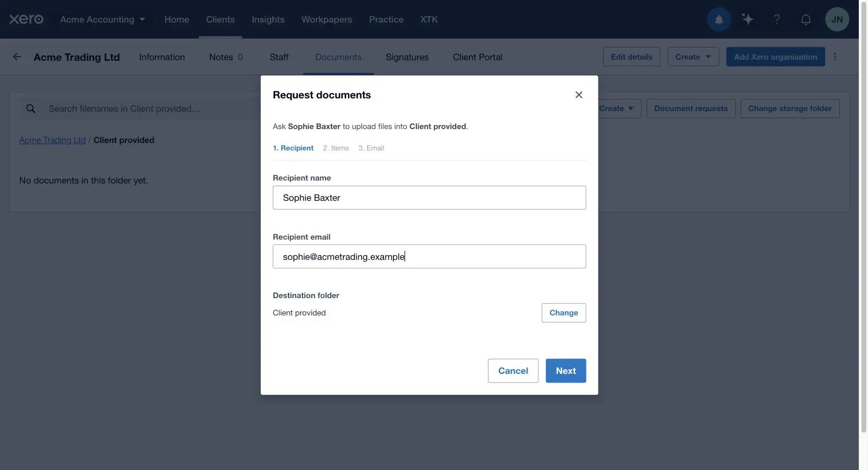Select step 2. Items
This screenshot has width=868, height=470.
point(336,148)
